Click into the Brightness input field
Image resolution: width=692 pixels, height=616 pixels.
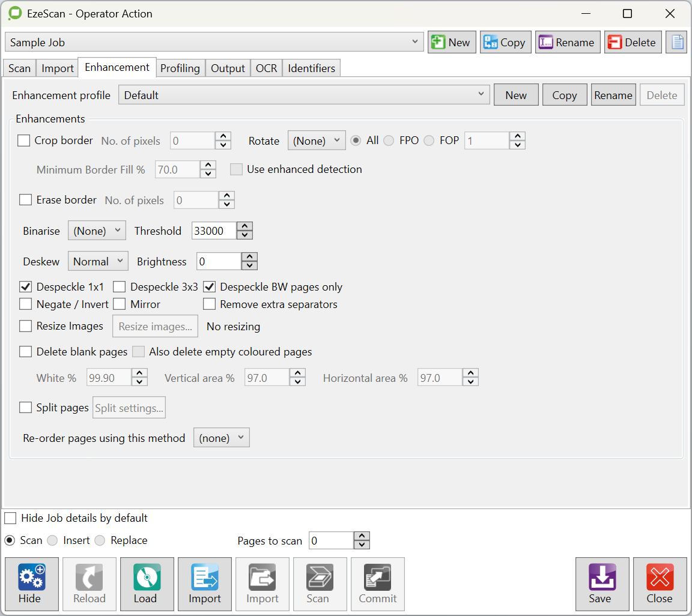(219, 262)
